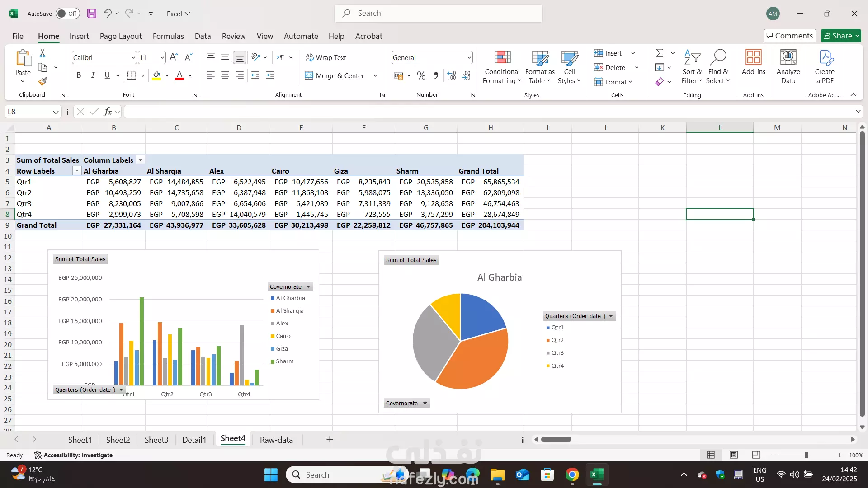The width and height of the screenshot is (868, 488).
Task: Open Conditional Formatting
Action: (x=502, y=67)
